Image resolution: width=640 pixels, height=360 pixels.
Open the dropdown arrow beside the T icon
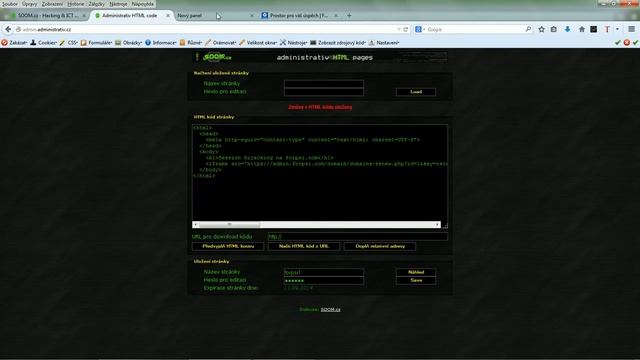tap(617, 29)
